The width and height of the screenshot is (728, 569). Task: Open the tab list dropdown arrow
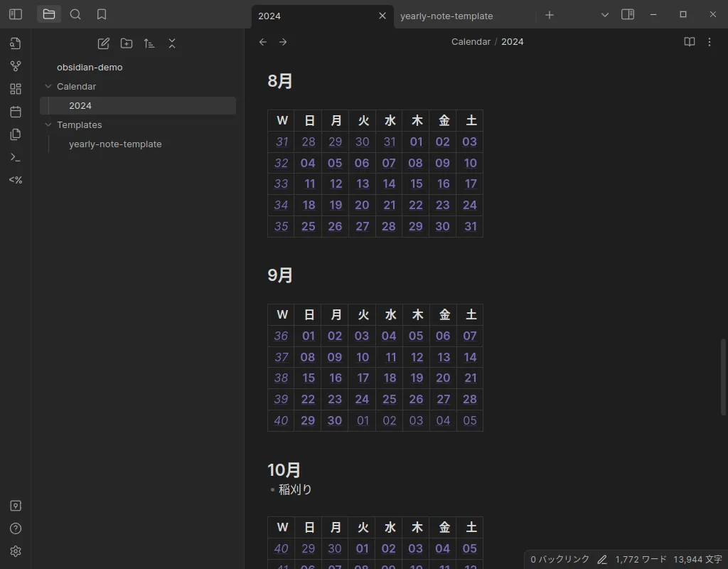pos(605,15)
